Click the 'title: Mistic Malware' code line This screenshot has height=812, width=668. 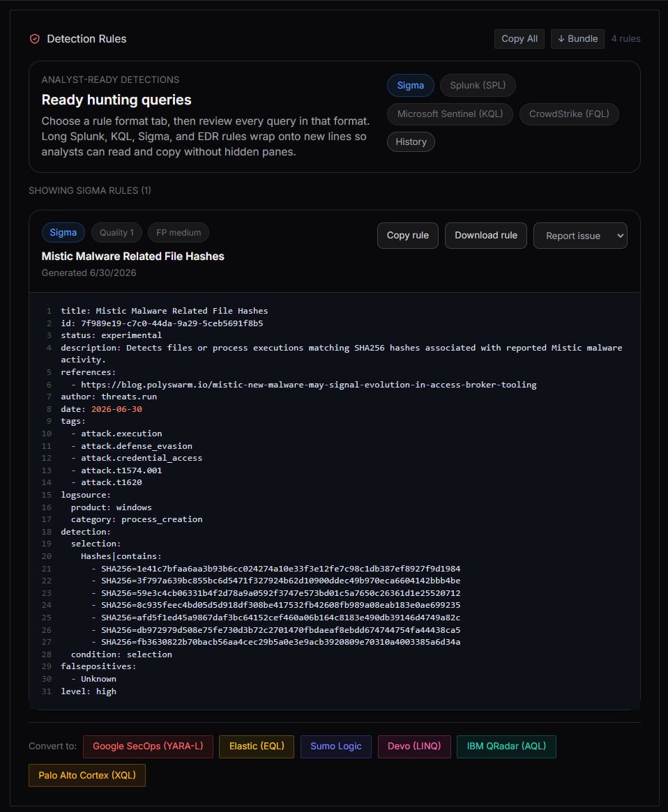point(165,312)
